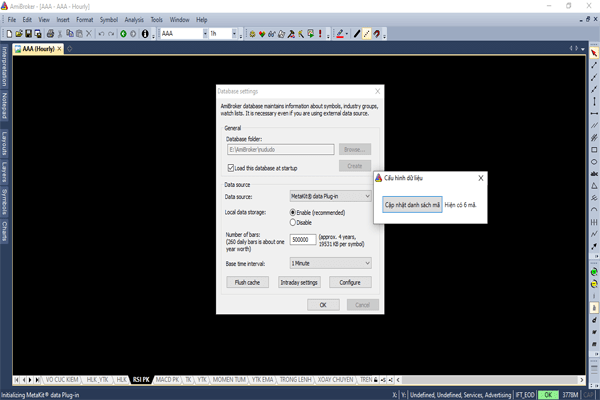Select the Horizontal line drawing tool

(594, 114)
